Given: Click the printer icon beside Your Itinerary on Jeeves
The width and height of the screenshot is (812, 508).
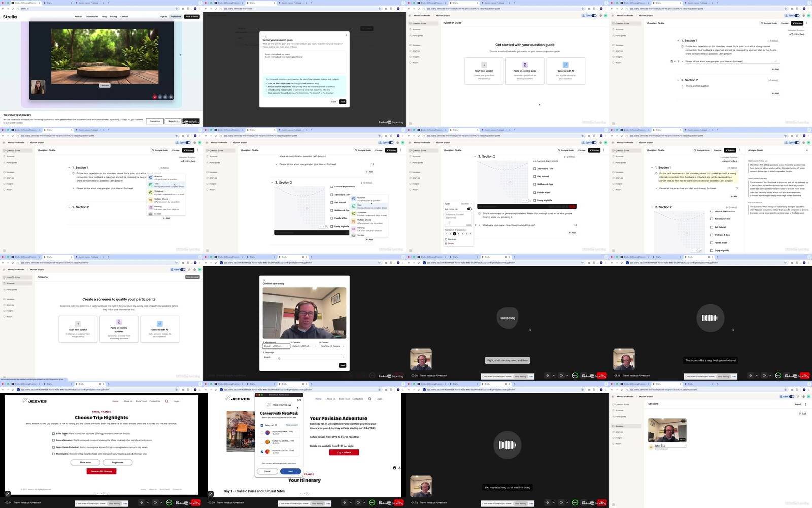Looking at the screenshot, I should 394,468.
